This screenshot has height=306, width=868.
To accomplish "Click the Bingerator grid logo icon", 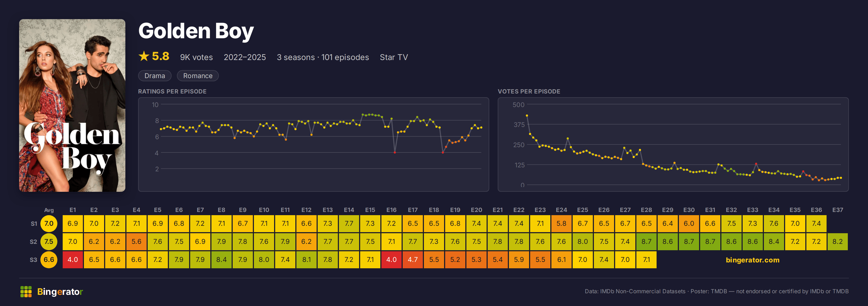I will click(26, 291).
